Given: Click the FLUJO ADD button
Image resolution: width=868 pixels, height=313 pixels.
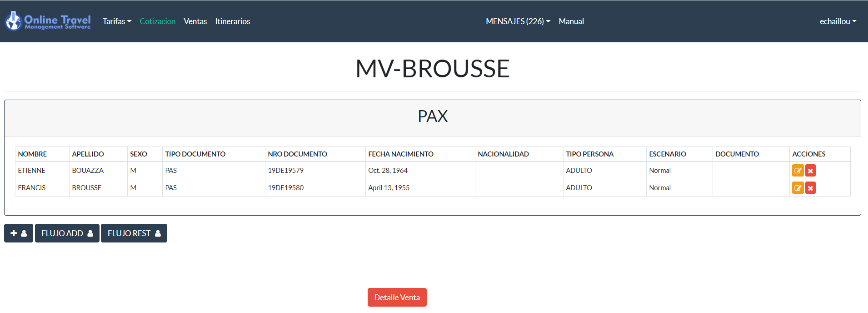Looking at the screenshot, I should 67,233.
